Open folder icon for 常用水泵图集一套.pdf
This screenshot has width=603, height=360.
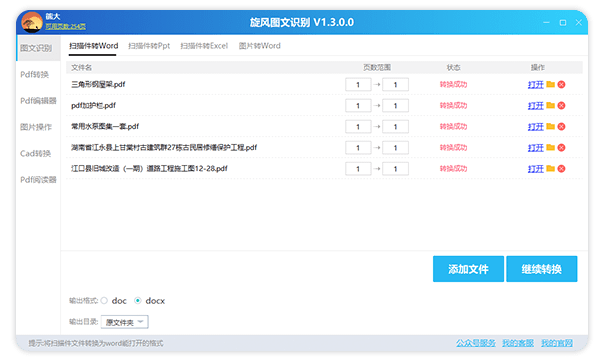click(550, 126)
